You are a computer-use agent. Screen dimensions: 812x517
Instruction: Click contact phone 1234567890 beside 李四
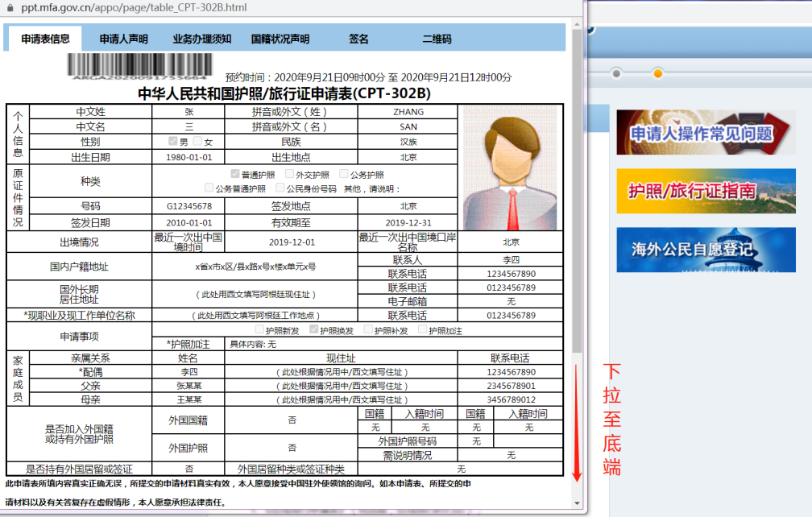pyautogui.click(x=511, y=274)
